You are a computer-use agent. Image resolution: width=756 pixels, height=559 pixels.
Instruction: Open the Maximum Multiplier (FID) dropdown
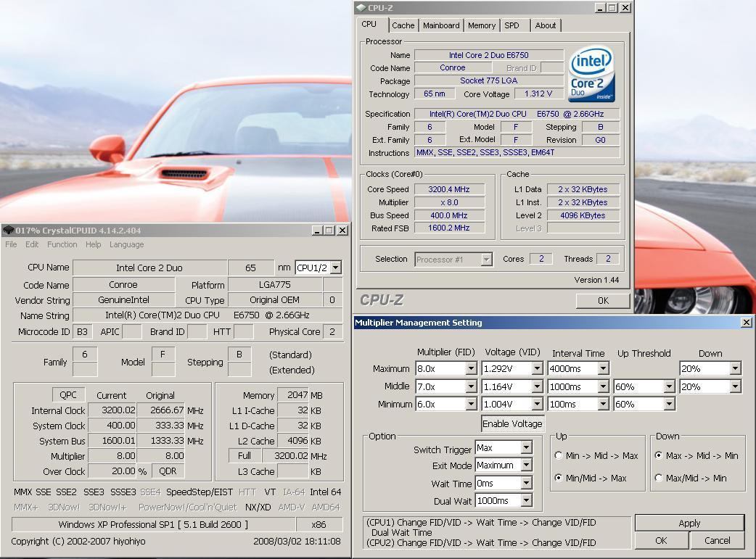[471, 368]
